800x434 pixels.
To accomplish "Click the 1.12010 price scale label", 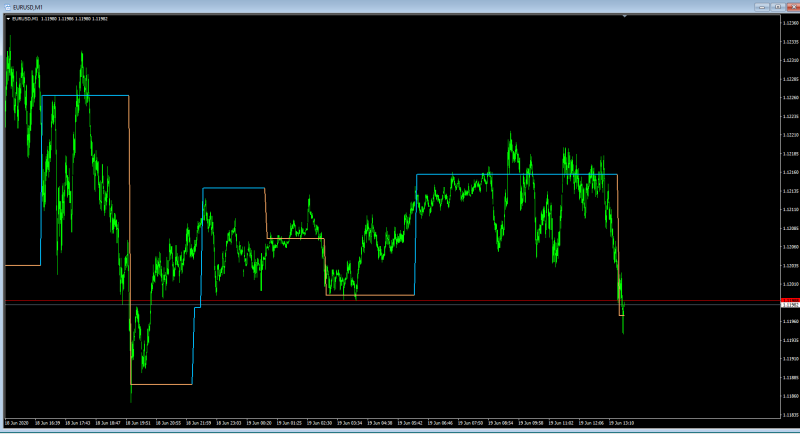I will click(x=791, y=284).
